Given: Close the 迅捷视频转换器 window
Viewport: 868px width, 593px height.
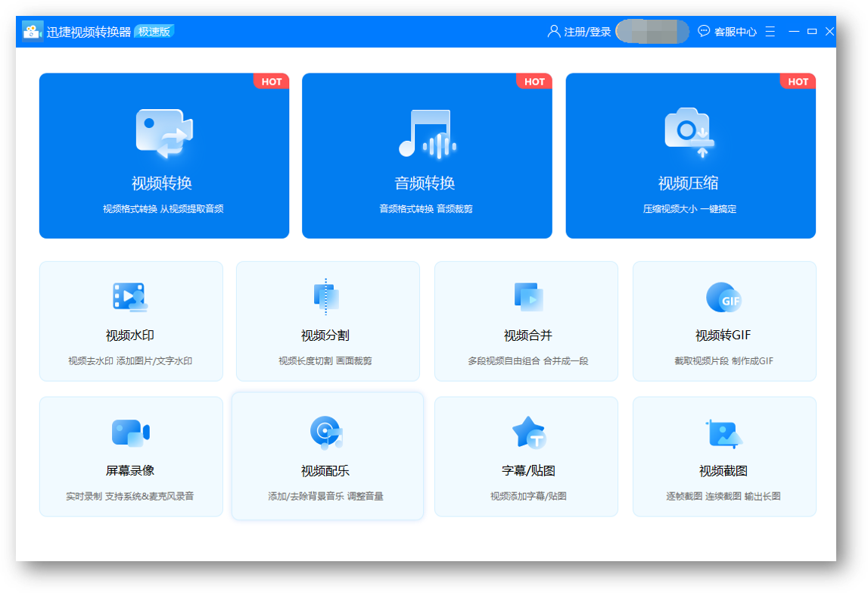Looking at the screenshot, I should click(829, 32).
